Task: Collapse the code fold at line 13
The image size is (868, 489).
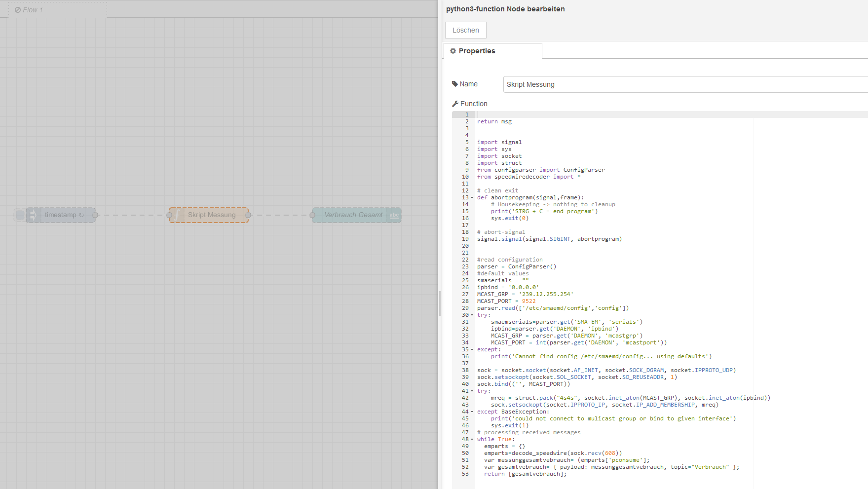Action: [x=472, y=197]
